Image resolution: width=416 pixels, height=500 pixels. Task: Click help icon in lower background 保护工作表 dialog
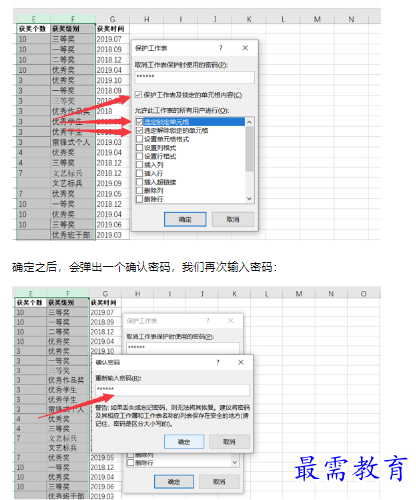click(208, 321)
